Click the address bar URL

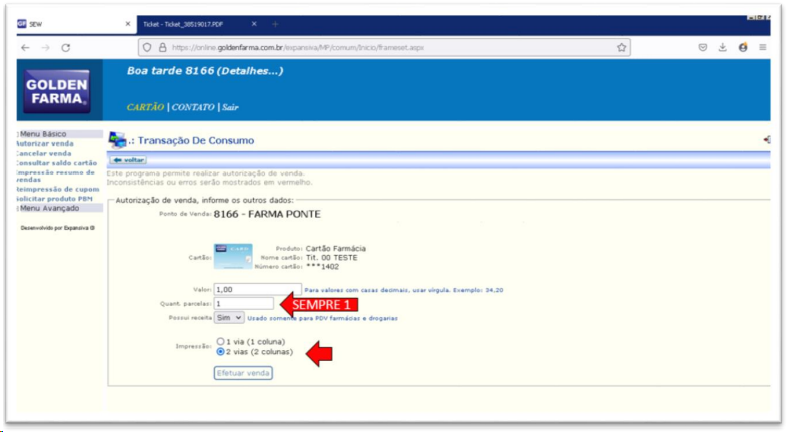pos(298,48)
